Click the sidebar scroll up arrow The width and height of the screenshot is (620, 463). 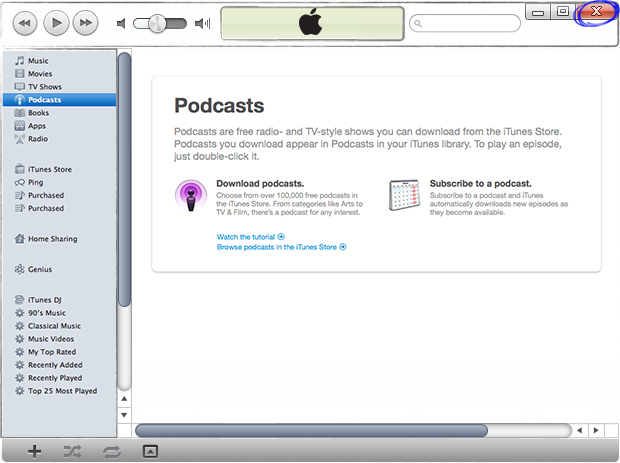click(x=124, y=399)
